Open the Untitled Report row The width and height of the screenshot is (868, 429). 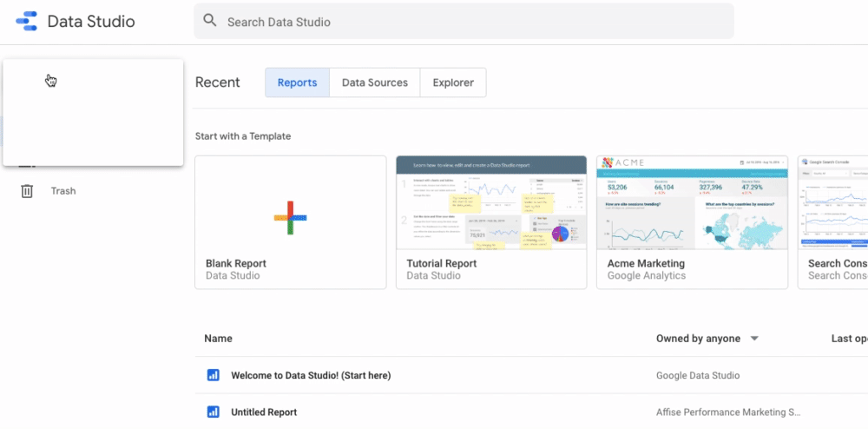click(x=531, y=412)
